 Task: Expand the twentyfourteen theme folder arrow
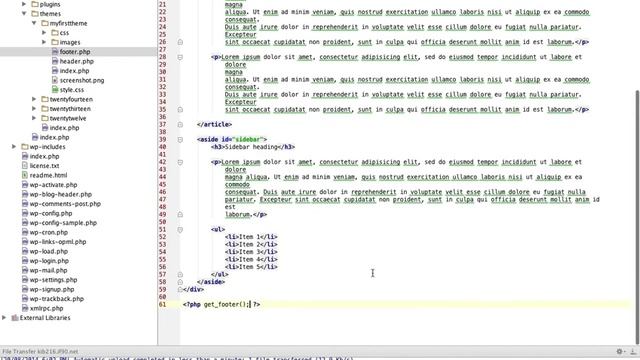(34, 99)
